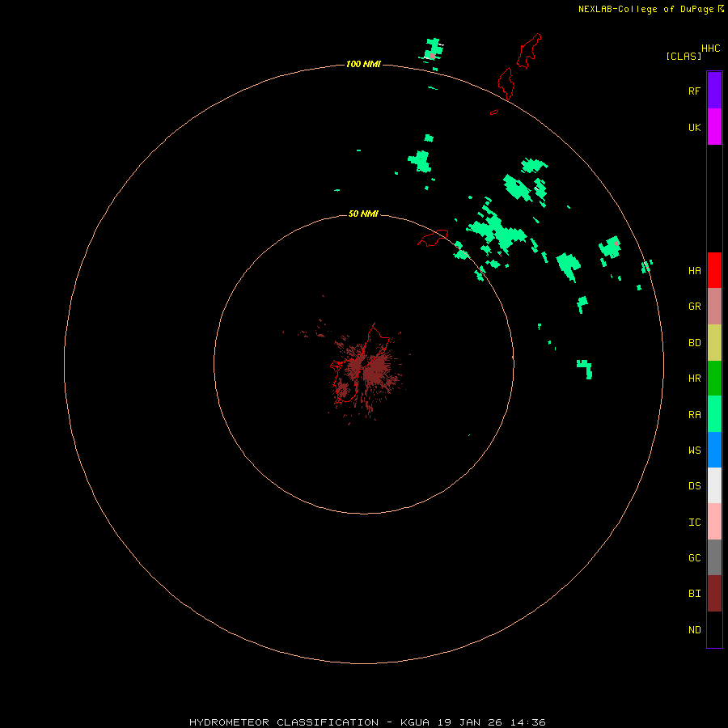
Task: Pick the HR dark green swatch
Action: (714, 379)
